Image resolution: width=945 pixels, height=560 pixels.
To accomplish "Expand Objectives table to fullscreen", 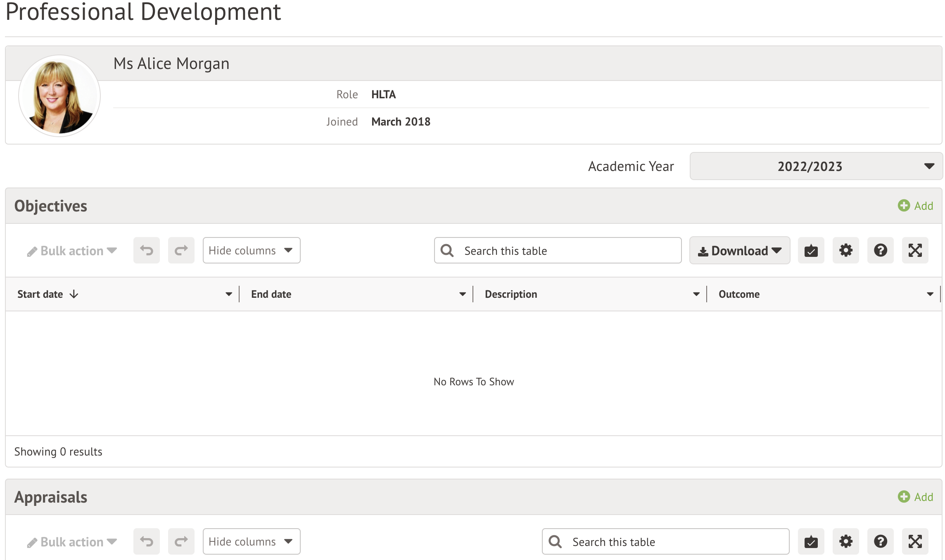I will point(915,250).
